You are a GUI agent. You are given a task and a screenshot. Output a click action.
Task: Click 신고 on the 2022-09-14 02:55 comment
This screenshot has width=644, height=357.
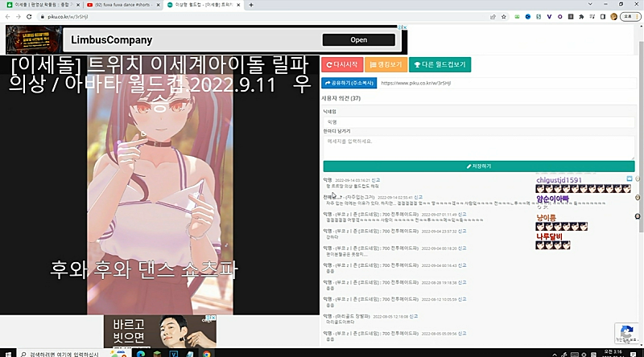(x=419, y=197)
